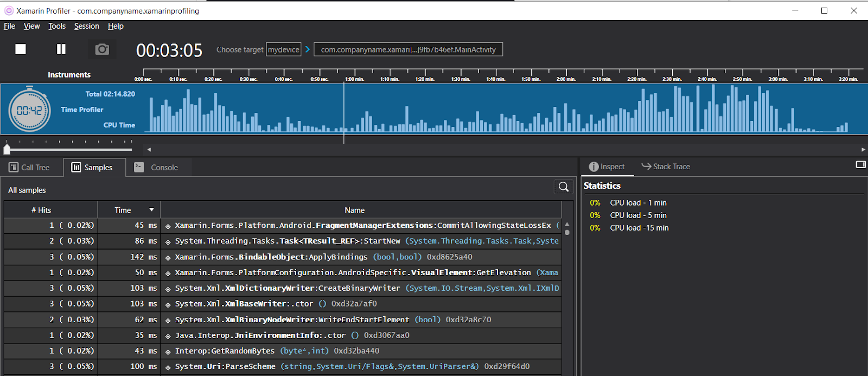Screen dimensions: 868x376
Task: Click the diamond icon beside System.Uri:ParseScheme
Action: click(168, 367)
